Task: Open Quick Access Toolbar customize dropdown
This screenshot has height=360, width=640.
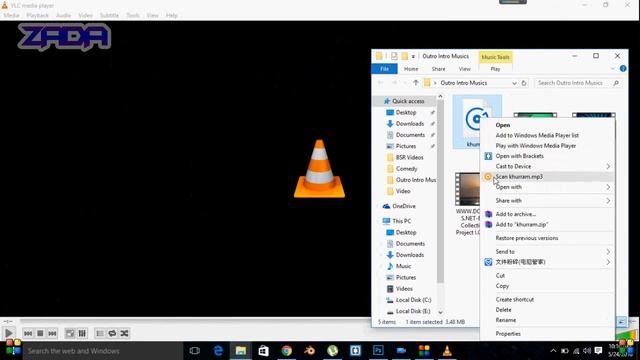Action: [x=413, y=56]
